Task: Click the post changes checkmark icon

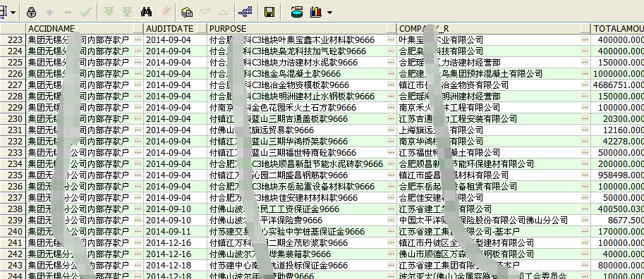Action: pyautogui.click(x=86, y=12)
